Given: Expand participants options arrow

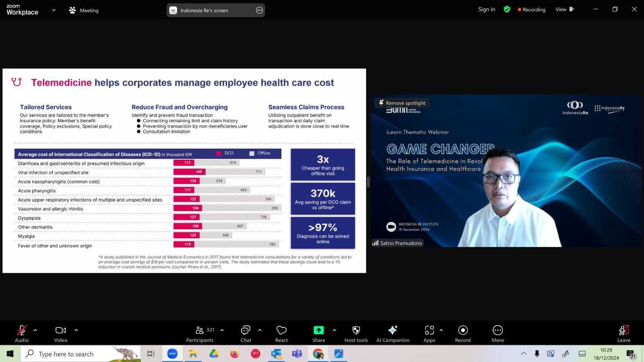Looking at the screenshot, I should click(222, 330).
